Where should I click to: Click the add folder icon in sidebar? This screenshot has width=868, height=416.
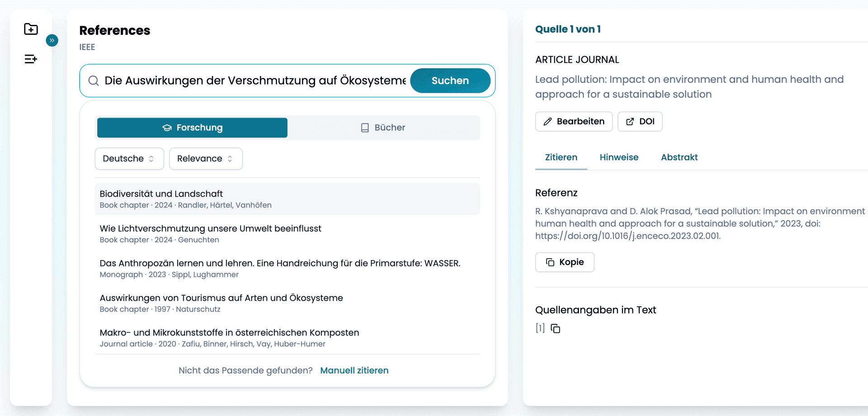click(x=31, y=29)
